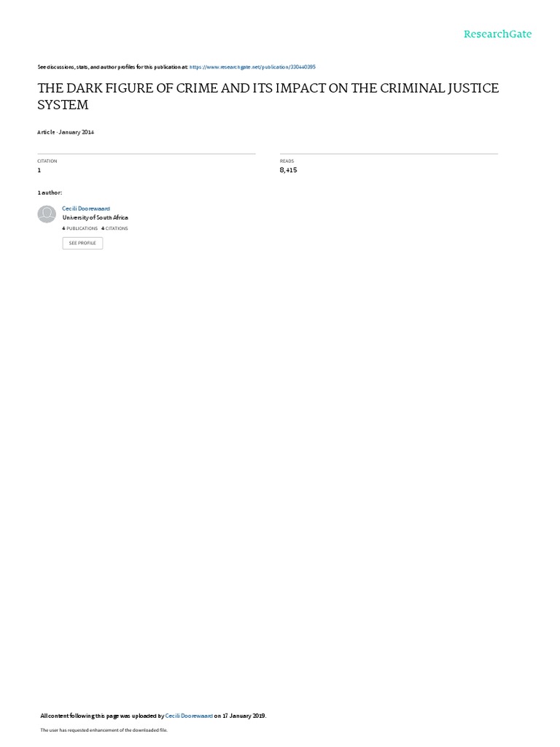This screenshot has width=560, height=747.
Task: Open the researchgate.net publication URL link
Action: click(x=252, y=67)
